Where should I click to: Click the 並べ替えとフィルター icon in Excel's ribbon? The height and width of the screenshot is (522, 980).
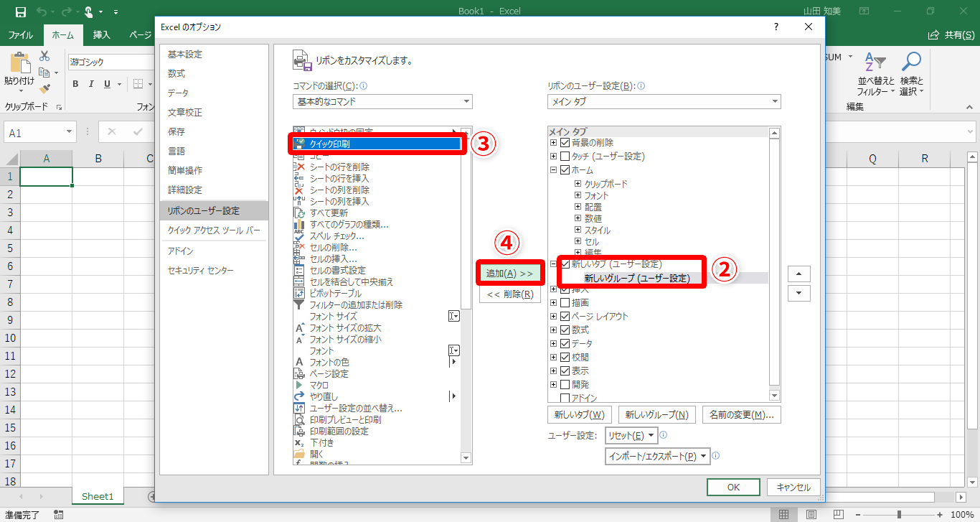pos(875,63)
